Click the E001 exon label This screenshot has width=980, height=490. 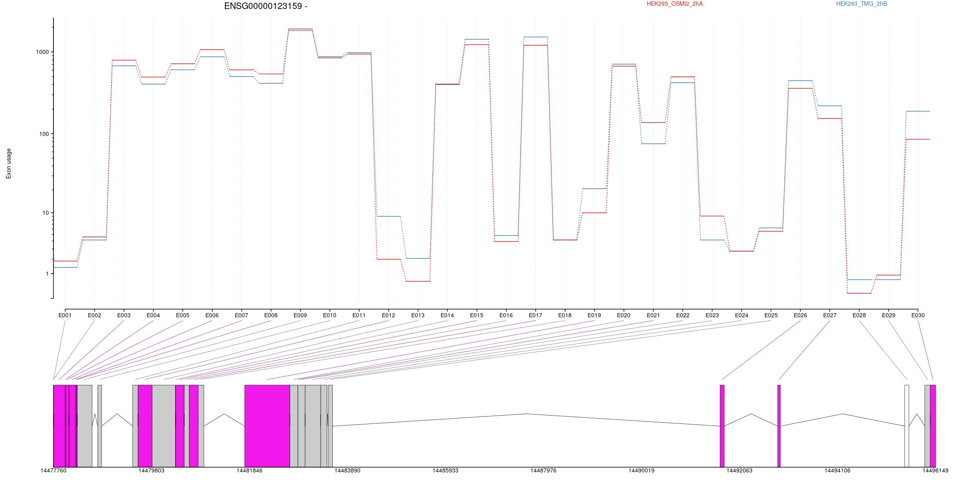point(65,315)
